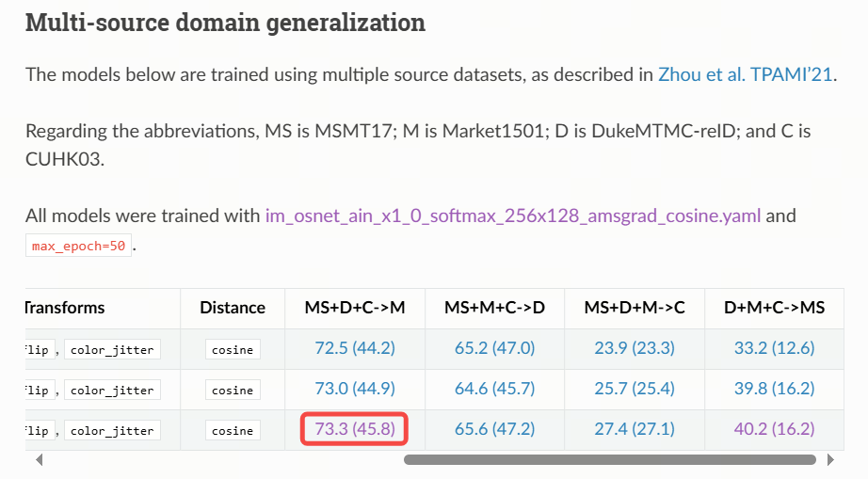
Task: Select the 40.2 (16.2) result link
Action: 774,429
